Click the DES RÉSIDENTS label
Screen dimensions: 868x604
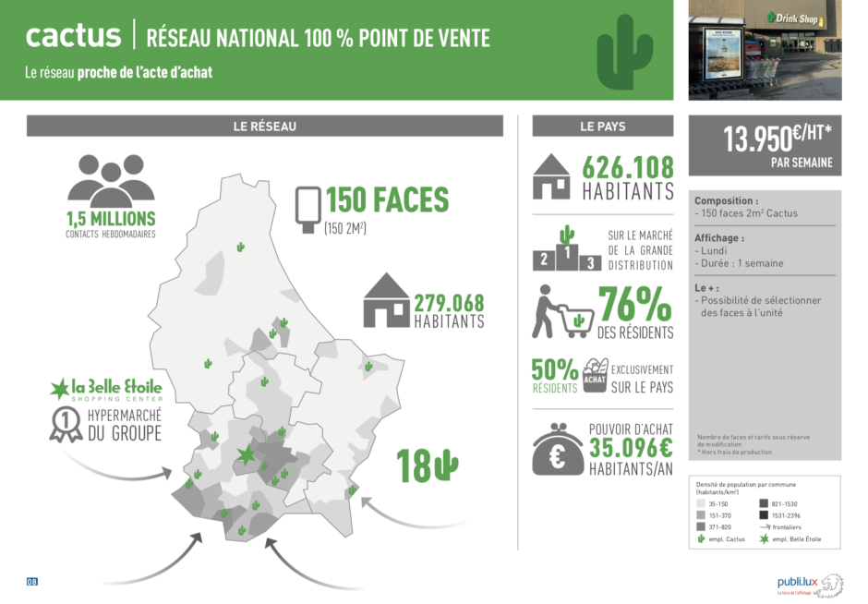635,332
